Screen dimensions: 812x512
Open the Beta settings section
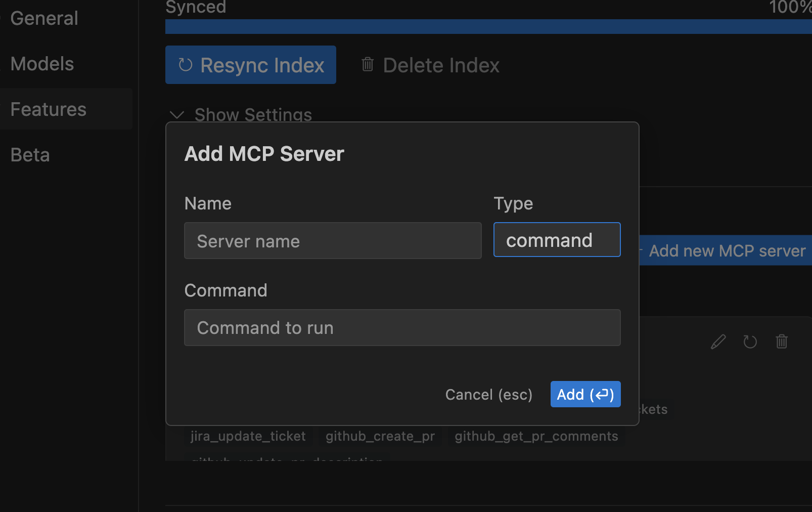point(30,154)
